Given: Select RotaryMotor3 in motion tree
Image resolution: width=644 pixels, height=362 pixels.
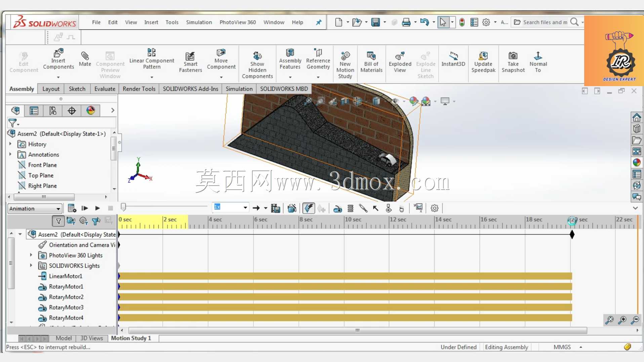Looking at the screenshot, I should point(66,307).
